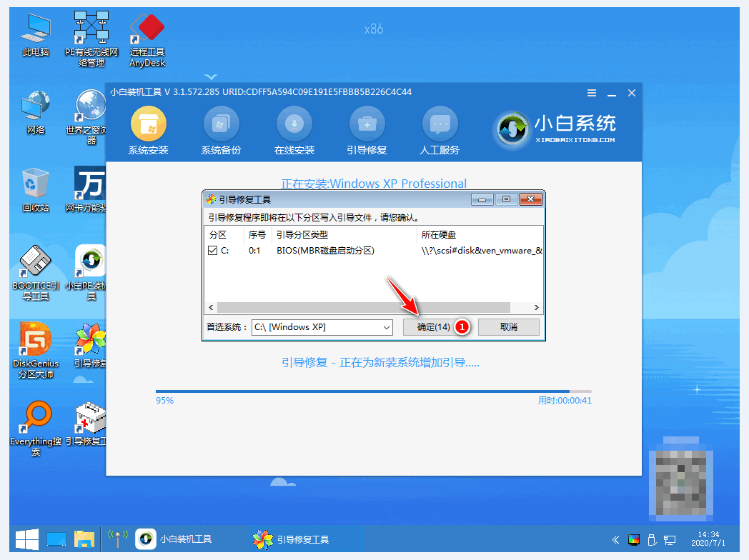
Task: Open the 人工服务 support panel
Action: pos(440,129)
